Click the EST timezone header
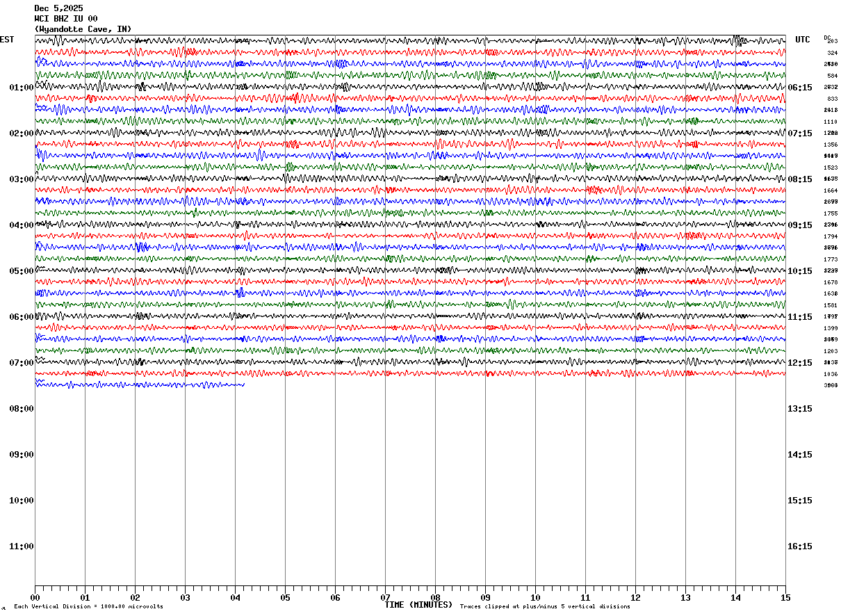The width and height of the screenshot is (841, 616). click(7, 40)
